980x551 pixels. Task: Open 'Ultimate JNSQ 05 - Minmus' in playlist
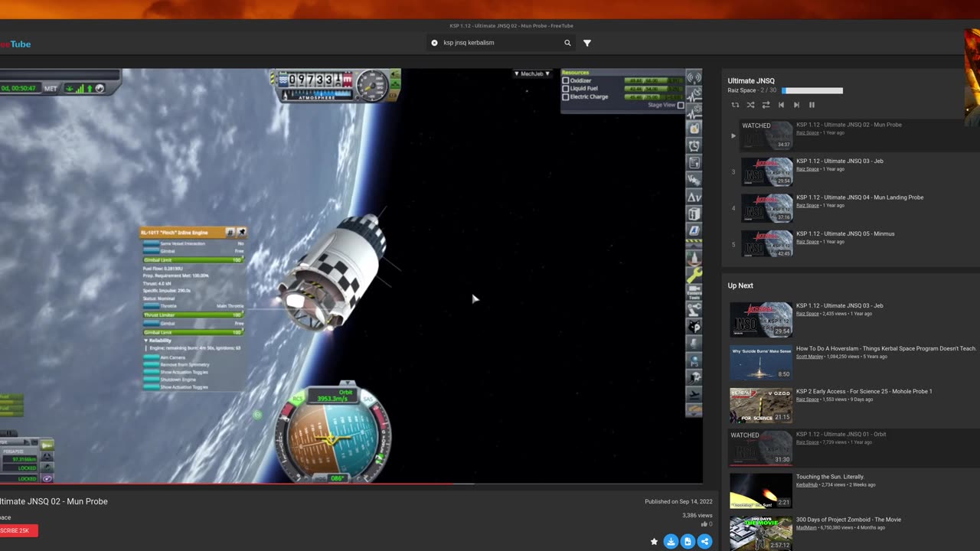pyautogui.click(x=845, y=233)
